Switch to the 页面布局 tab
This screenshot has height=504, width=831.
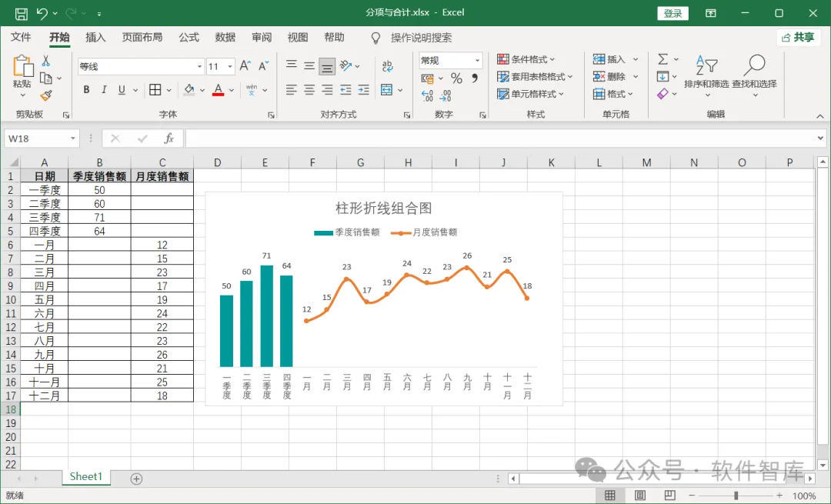coord(142,37)
